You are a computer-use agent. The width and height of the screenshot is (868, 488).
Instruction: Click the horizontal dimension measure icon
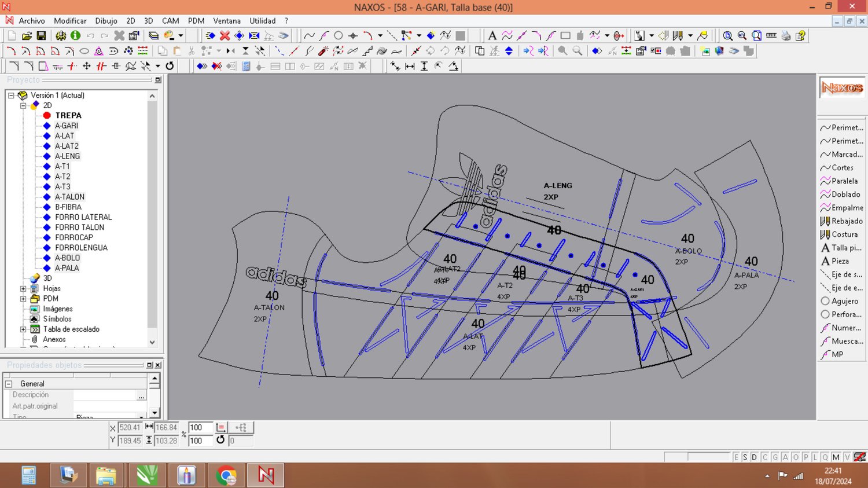click(410, 66)
